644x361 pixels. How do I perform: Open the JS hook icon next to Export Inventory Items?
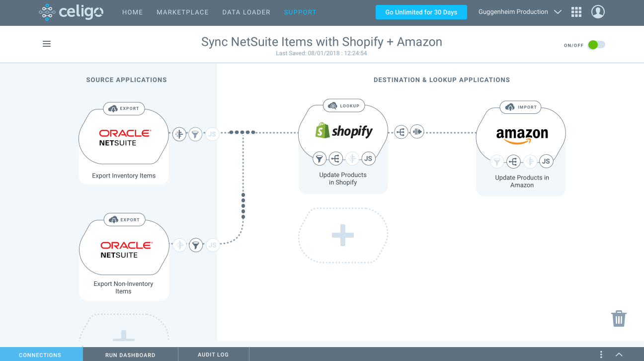point(212,133)
